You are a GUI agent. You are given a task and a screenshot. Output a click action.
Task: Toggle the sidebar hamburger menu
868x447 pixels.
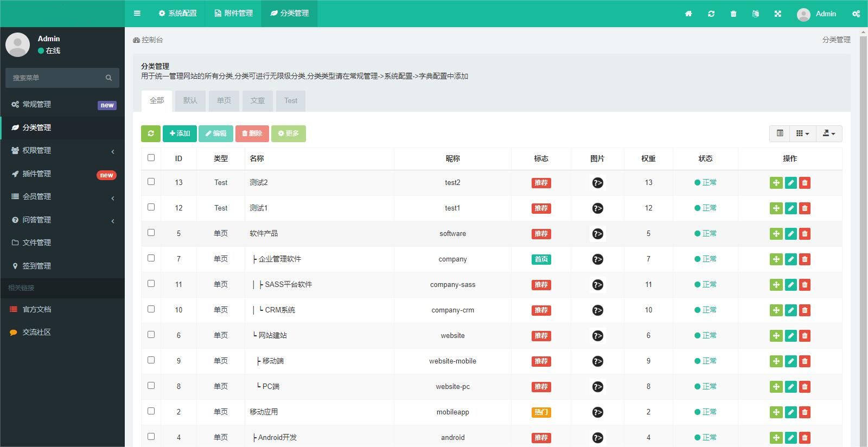137,14
